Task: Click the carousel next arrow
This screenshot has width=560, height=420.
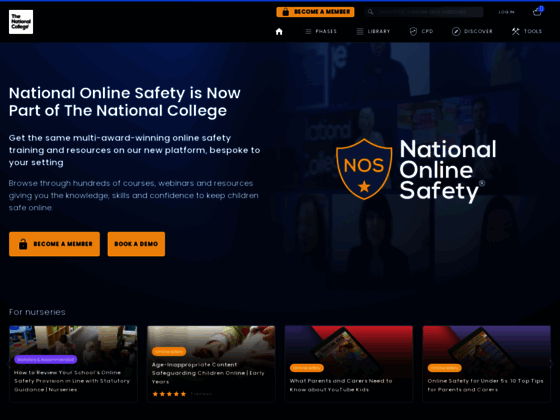Action: (552, 364)
